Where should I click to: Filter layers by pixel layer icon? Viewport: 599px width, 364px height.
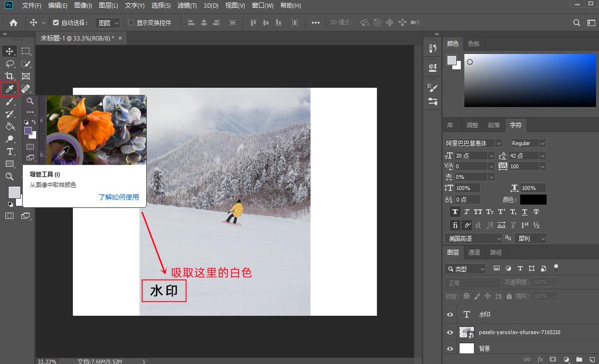[497, 268]
